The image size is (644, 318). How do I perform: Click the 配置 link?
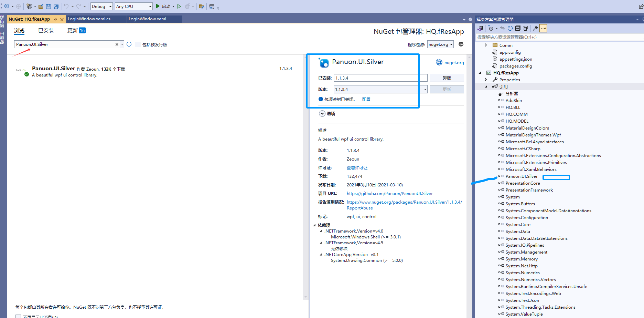pyautogui.click(x=366, y=99)
